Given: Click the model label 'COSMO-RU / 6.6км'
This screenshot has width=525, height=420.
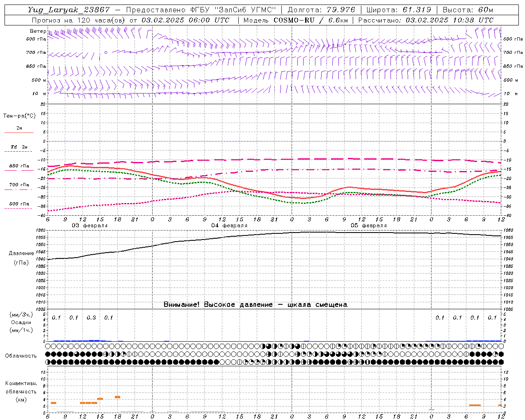Looking at the screenshot, I should pos(311,20).
